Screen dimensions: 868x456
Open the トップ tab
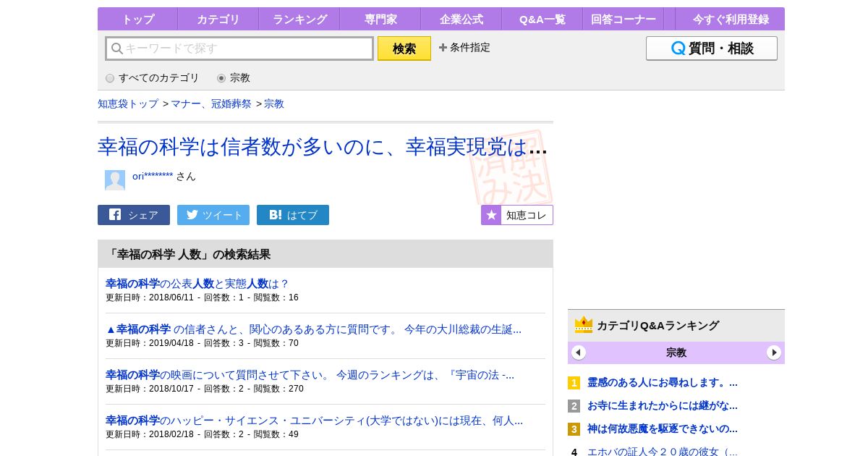click(x=137, y=19)
